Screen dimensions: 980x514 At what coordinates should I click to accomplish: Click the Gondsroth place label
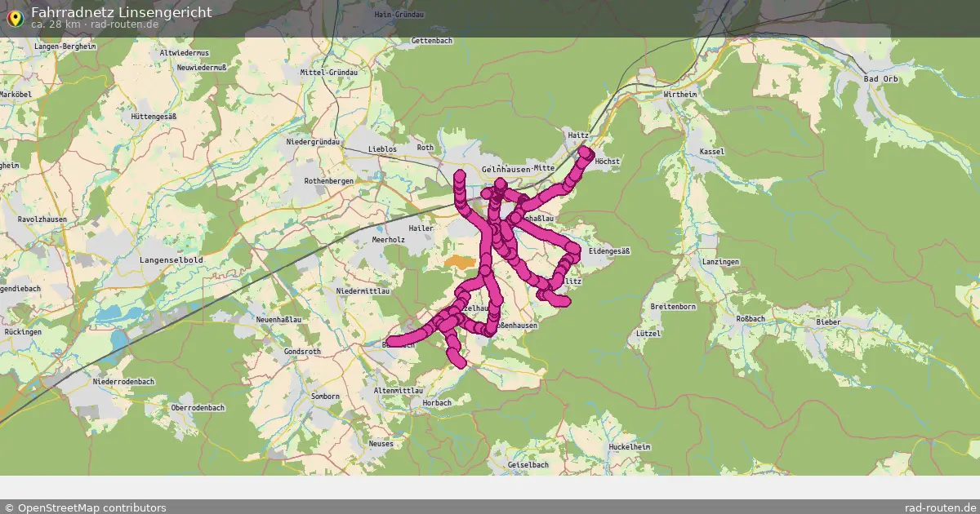pyautogui.click(x=302, y=352)
